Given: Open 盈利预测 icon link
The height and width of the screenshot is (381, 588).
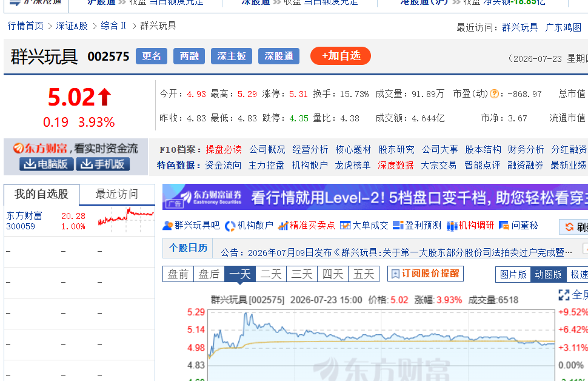Looking at the screenshot, I should click(416, 225).
